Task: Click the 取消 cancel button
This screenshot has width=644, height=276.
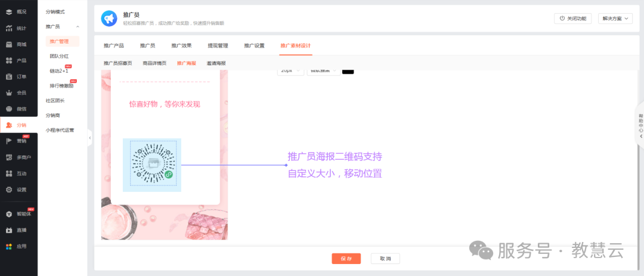Action: 385,259
